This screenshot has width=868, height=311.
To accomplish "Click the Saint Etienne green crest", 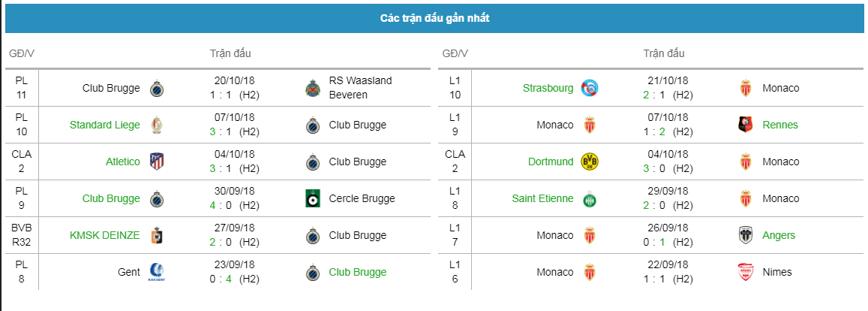I will [x=590, y=198].
